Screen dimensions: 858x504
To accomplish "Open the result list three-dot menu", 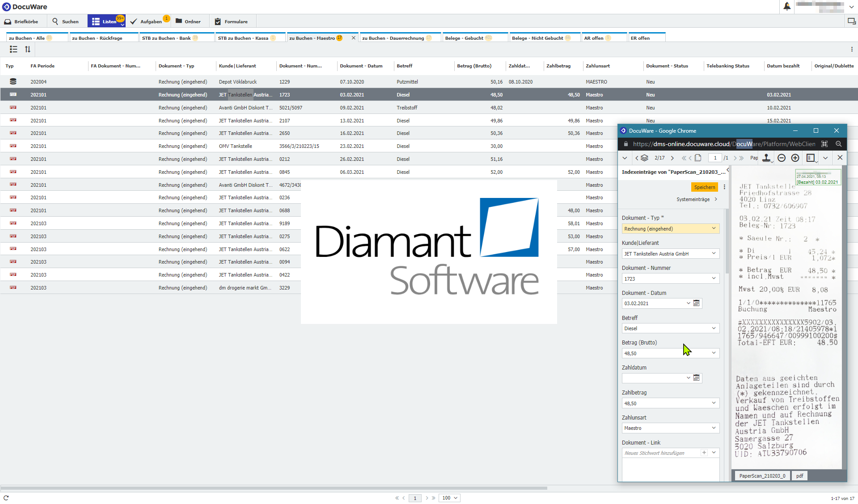I will 852,49.
